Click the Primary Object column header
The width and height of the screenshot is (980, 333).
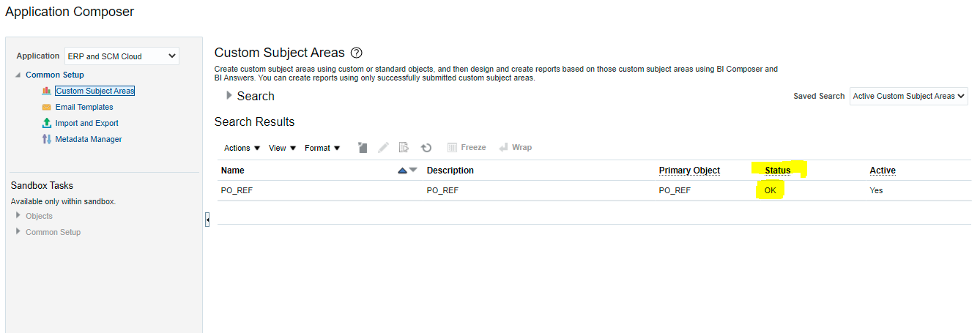coord(689,171)
